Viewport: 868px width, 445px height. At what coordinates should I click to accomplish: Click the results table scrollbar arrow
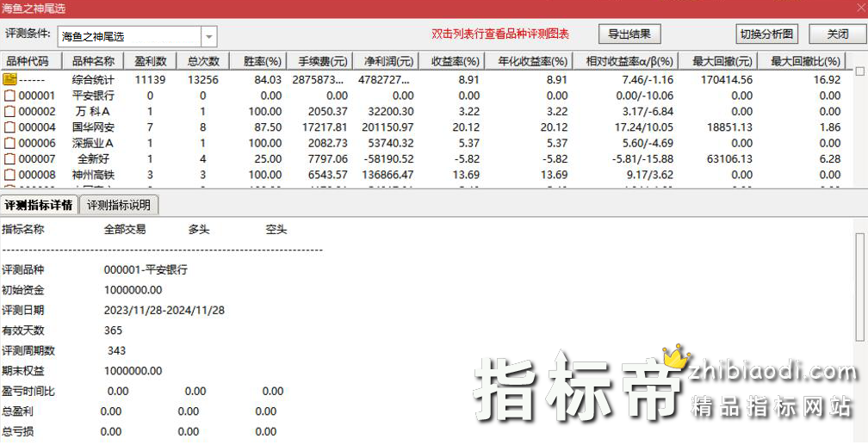(x=859, y=71)
